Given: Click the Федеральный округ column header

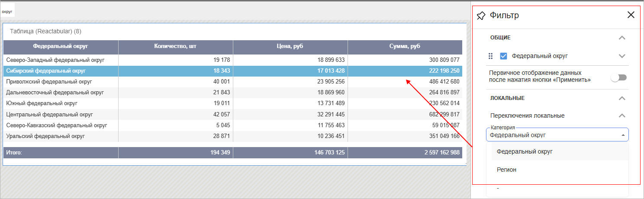Looking at the screenshot, I should click(x=61, y=47).
